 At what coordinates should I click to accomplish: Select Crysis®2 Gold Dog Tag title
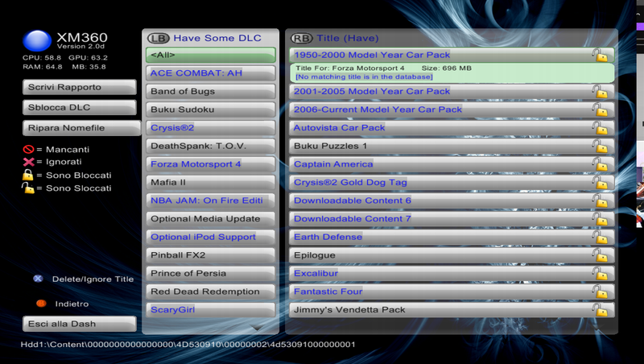452,183
